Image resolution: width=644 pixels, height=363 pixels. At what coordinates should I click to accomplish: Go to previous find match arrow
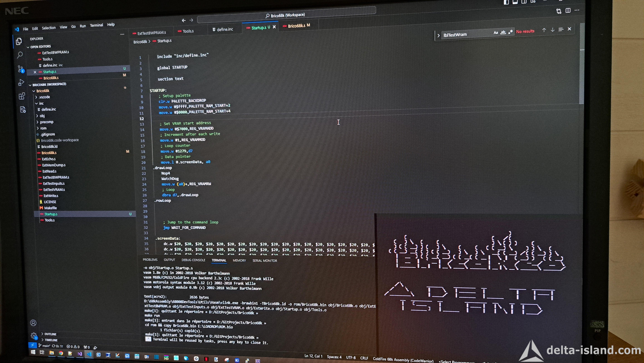click(544, 30)
